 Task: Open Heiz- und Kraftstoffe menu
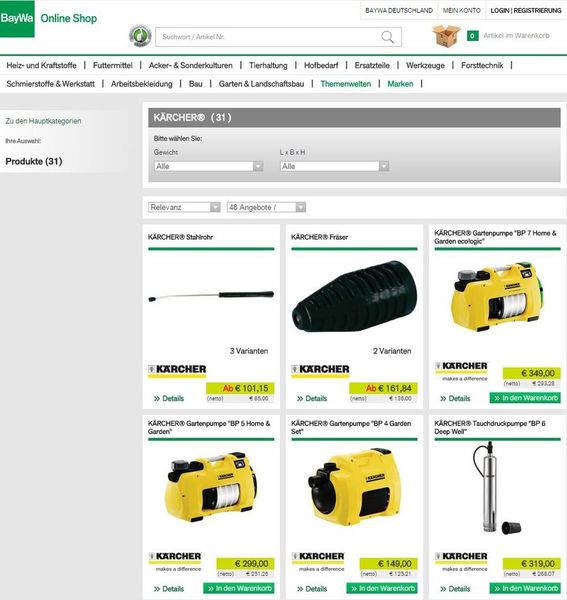(41, 65)
